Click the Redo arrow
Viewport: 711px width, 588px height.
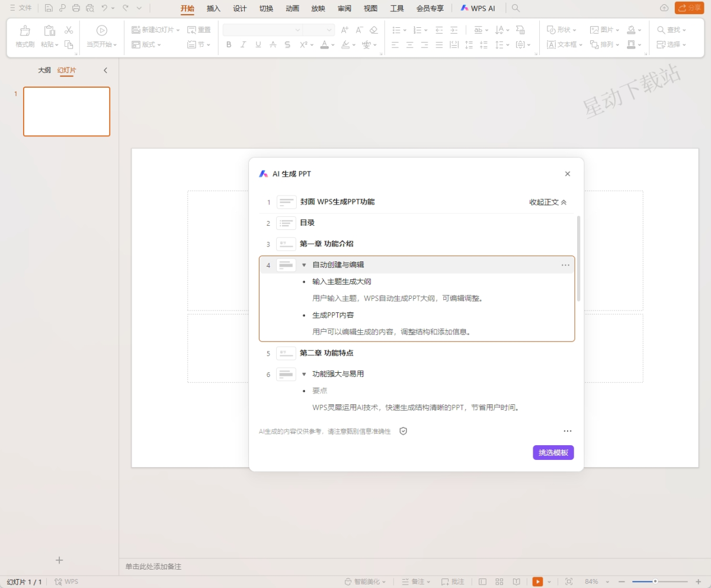tap(126, 8)
